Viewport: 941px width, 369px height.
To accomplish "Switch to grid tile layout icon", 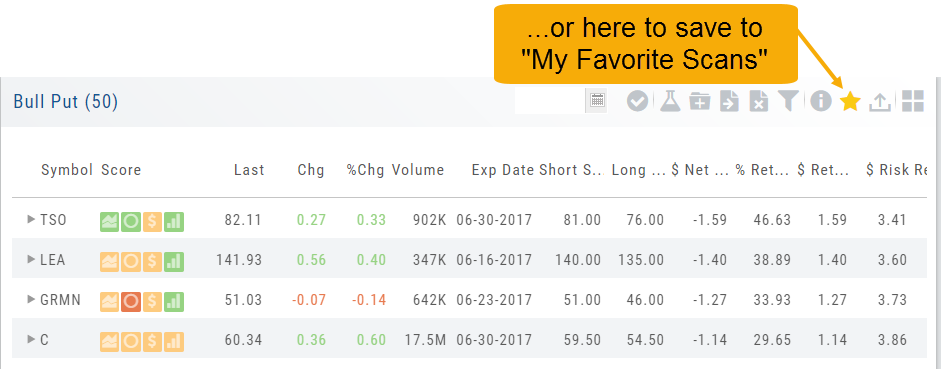I will pyautogui.click(x=912, y=101).
